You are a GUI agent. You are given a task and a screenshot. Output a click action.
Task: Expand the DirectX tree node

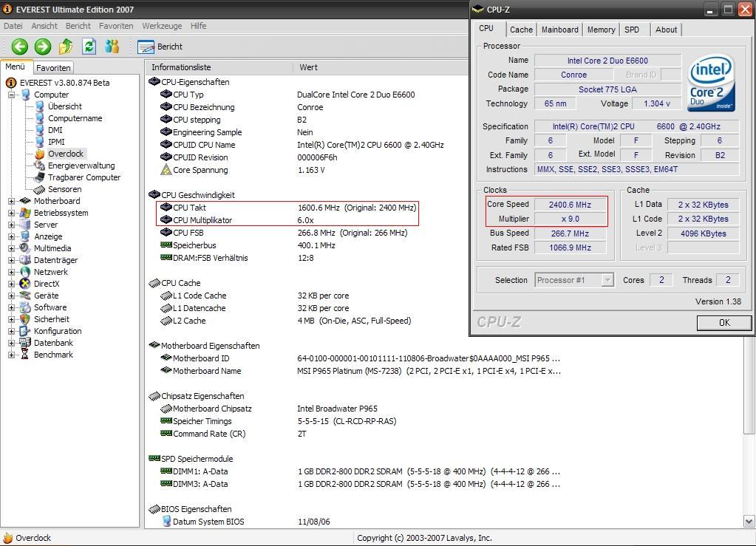[11, 284]
